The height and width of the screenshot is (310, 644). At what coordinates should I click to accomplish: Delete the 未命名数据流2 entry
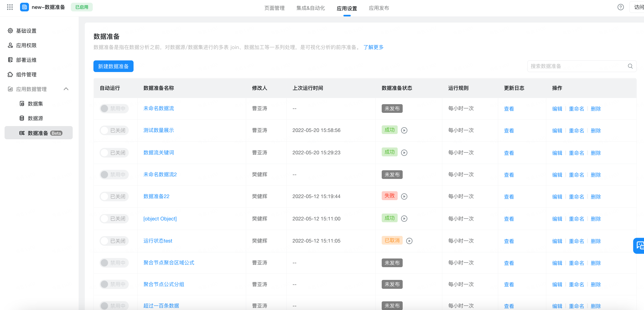click(x=595, y=175)
